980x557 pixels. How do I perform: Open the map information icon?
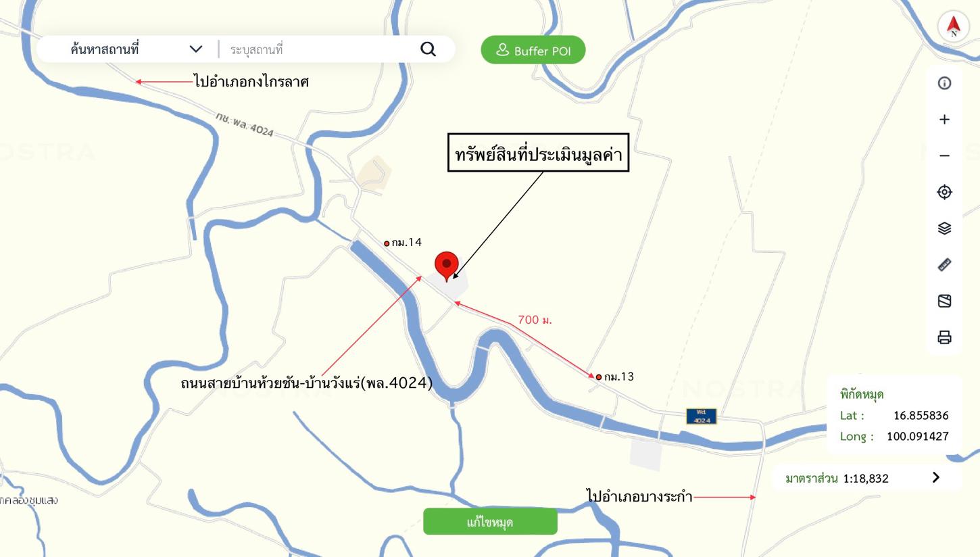944,83
